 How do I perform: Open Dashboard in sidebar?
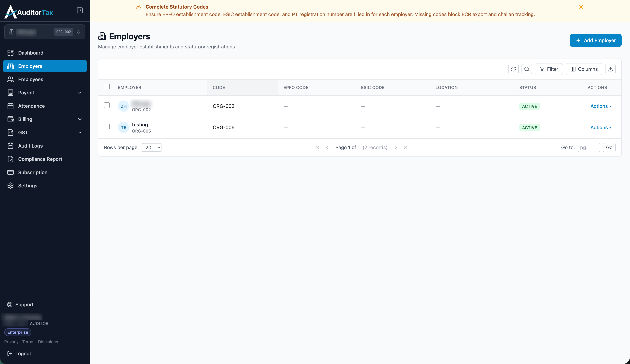[45, 53]
